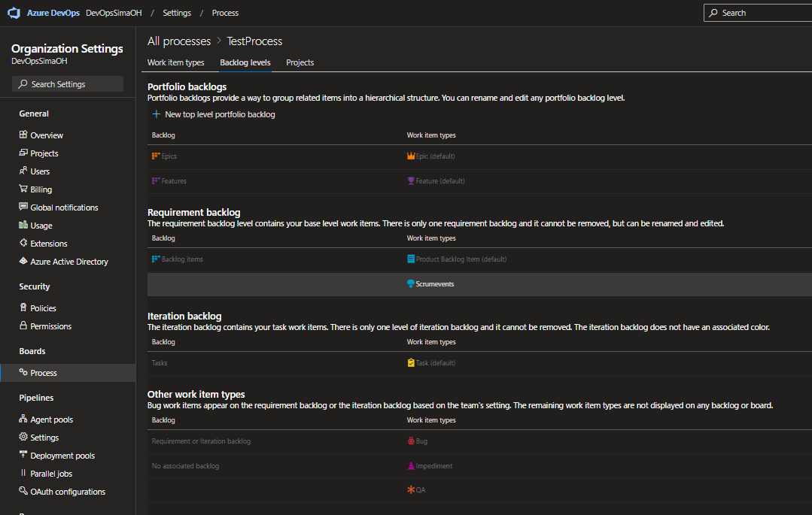Click the Feature trophy icon
This screenshot has height=515, width=812.
411,181
